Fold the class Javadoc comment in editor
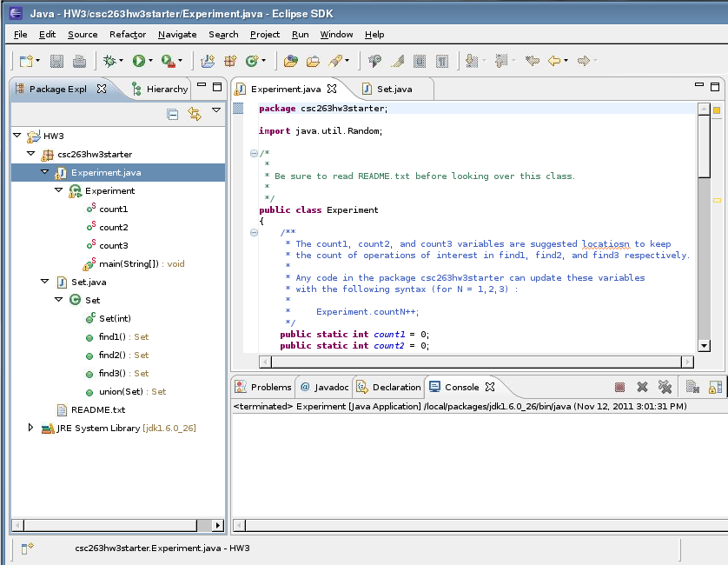728x565 pixels. pyautogui.click(x=254, y=153)
